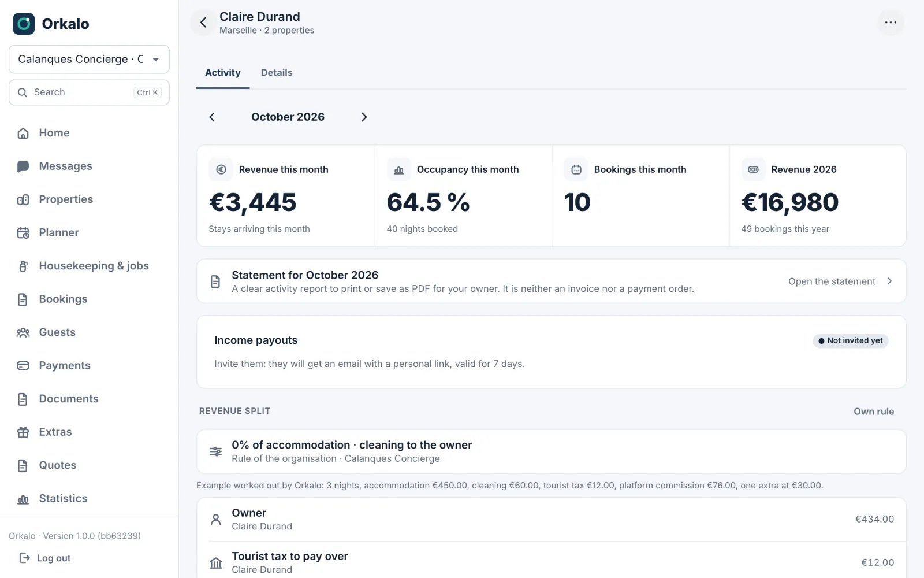Screen dimensions: 924x578
Task: Click the Owner person icon
Action: pyautogui.click(x=216, y=520)
